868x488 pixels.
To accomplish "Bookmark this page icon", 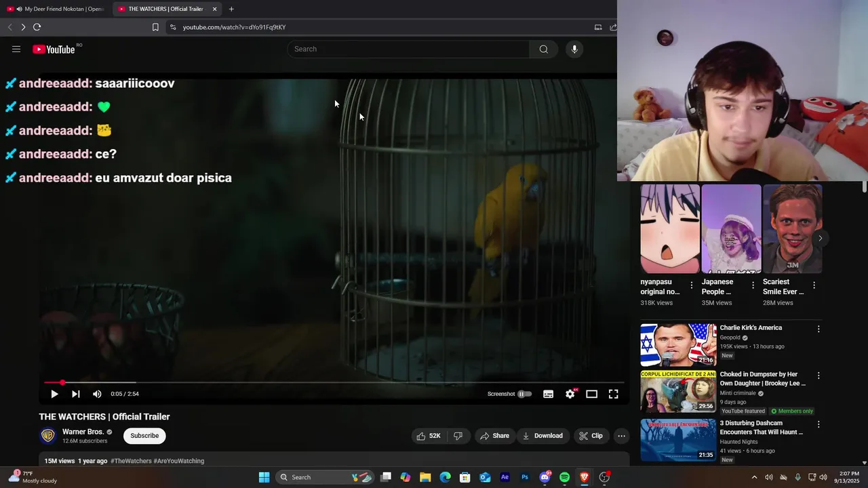I will (x=155, y=27).
